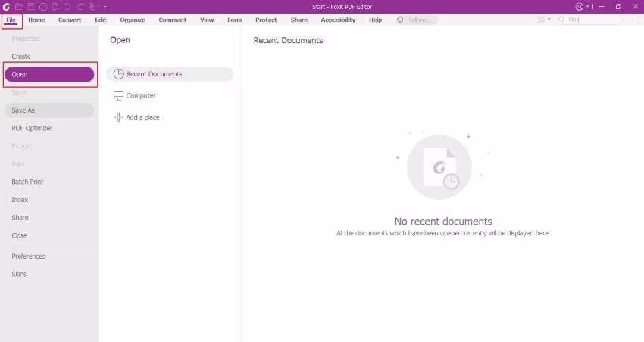This screenshot has width=644, height=342.
Task: Click the Foxit logo icon in the title bar
Action: pos(6,7)
